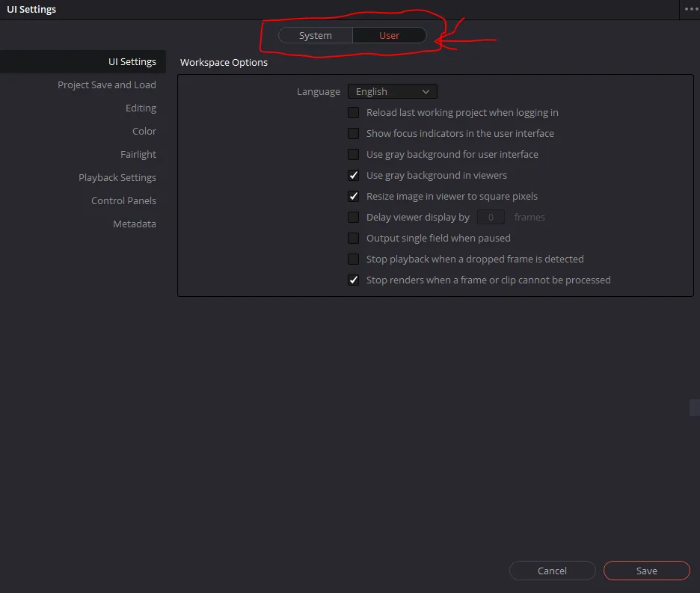Enable Delay viewer display by checkbox

pyautogui.click(x=354, y=218)
